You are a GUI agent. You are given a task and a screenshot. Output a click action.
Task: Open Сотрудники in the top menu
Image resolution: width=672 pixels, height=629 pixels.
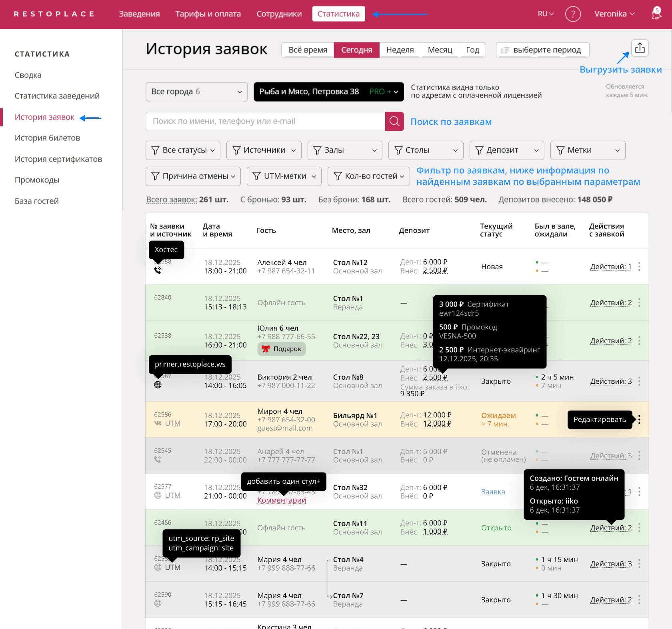[279, 14]
